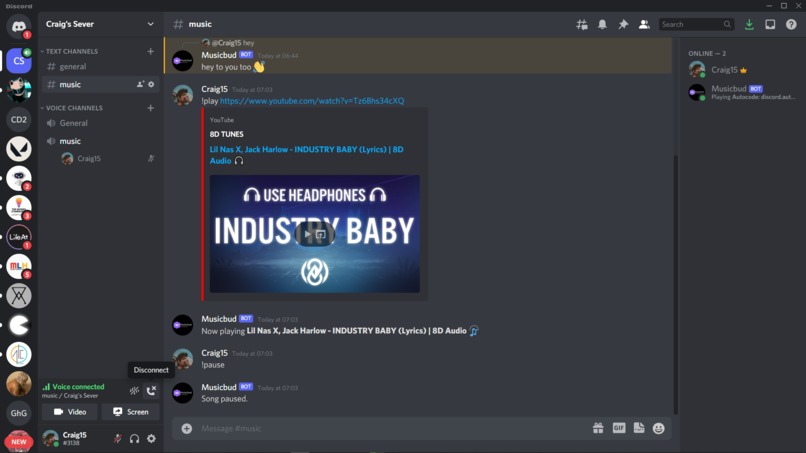Screen dimensions: 806x453
Task: Create a new text channel
Action: click(x=151, y=51)
